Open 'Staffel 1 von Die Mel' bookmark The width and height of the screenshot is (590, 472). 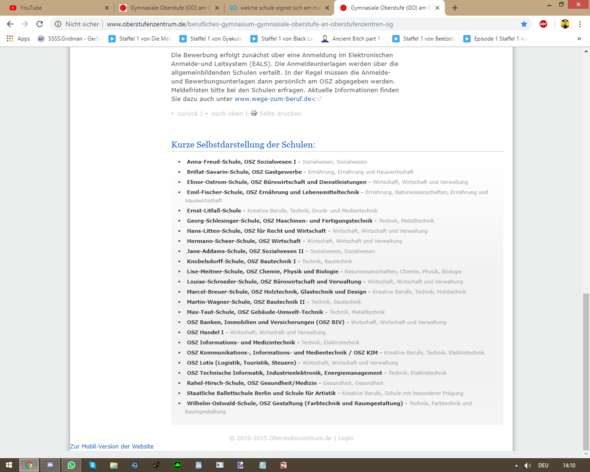coord(140,38)
